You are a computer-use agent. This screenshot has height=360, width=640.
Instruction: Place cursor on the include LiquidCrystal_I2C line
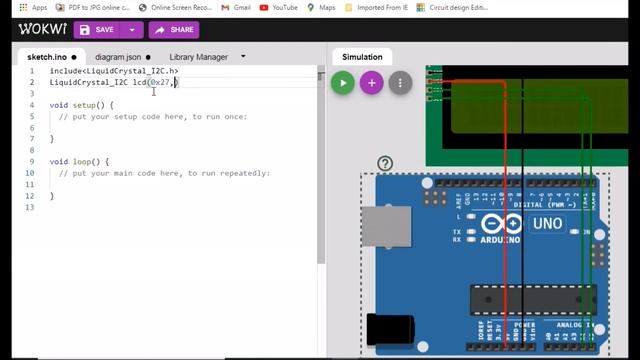[x=114, y=71]
